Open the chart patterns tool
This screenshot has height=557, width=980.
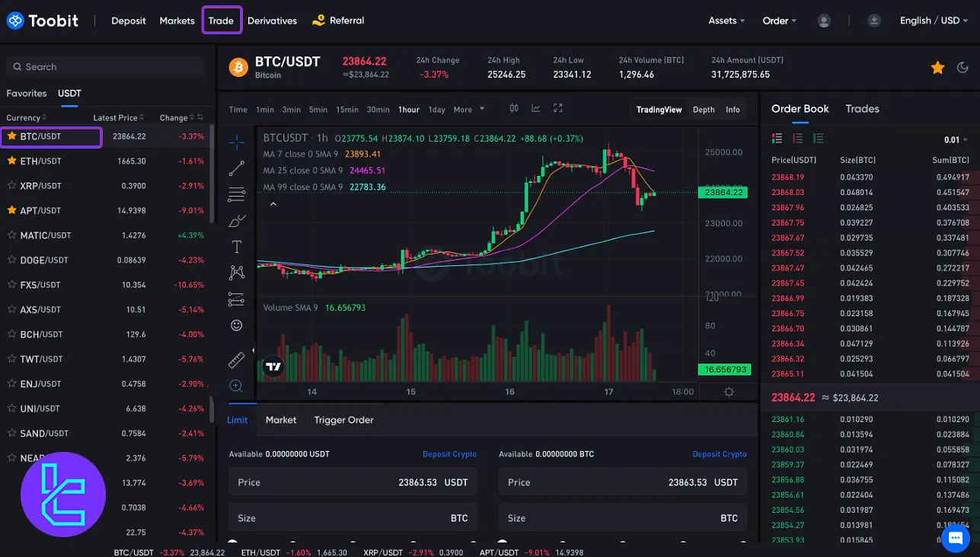coord(237,272)
